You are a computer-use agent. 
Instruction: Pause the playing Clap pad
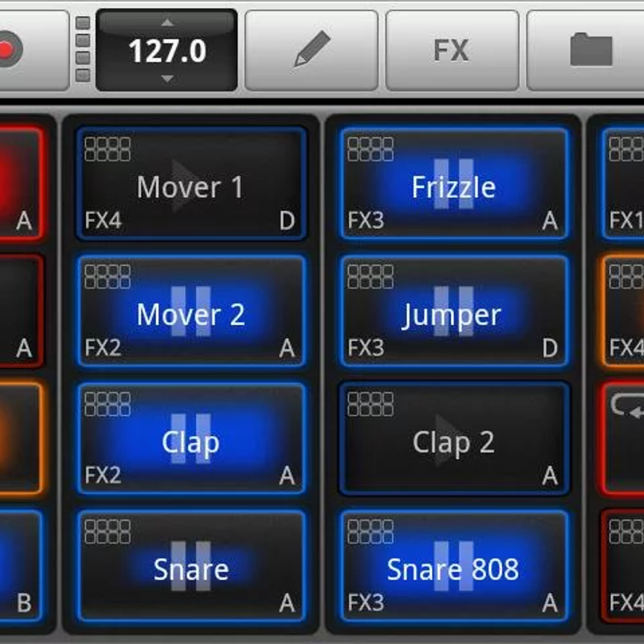(191, 438)
